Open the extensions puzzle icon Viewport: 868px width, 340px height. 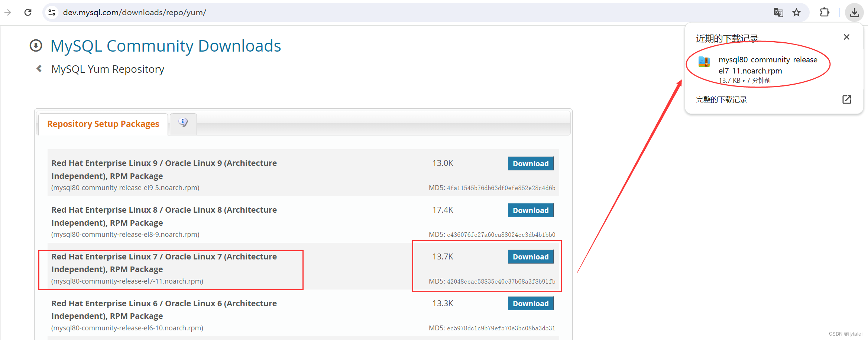[x=825, y=13]
